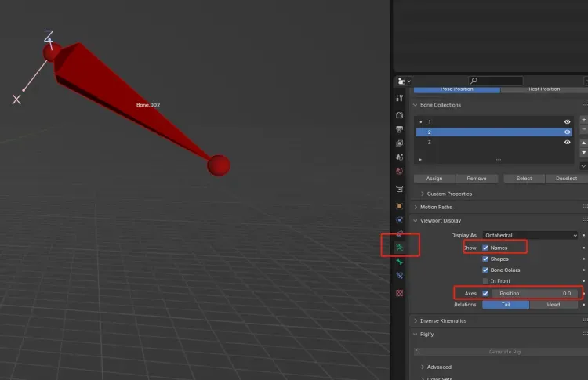Click the properties search magnifier icon

pyautogui.click(x=474, y=81)
